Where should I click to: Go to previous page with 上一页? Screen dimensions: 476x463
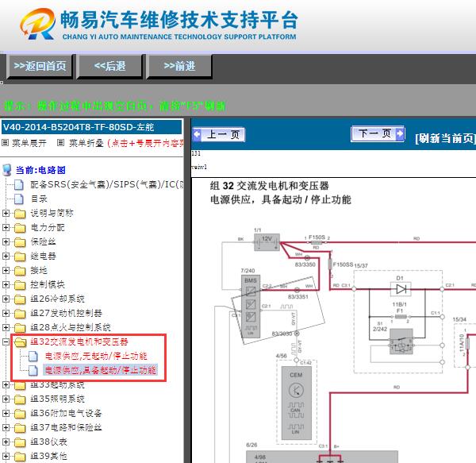point(219,134)
